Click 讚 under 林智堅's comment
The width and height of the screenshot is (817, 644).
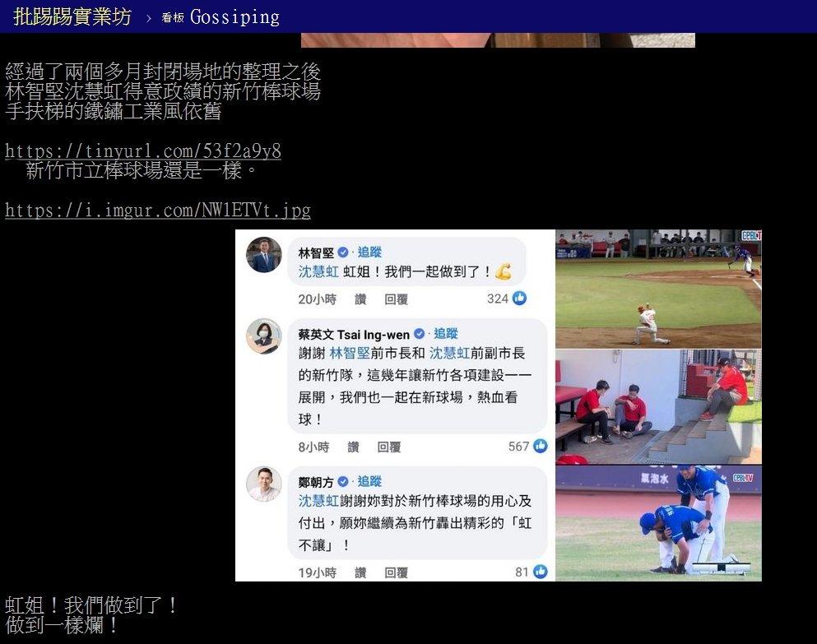point(360,299)
